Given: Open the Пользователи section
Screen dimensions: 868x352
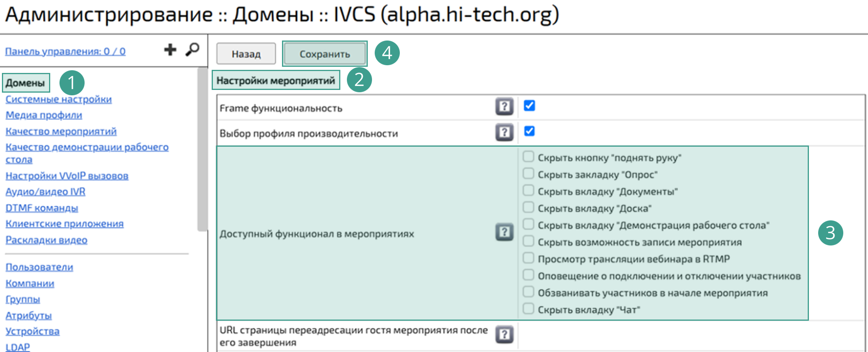Looking at the screenshot, I should [39, 267].
